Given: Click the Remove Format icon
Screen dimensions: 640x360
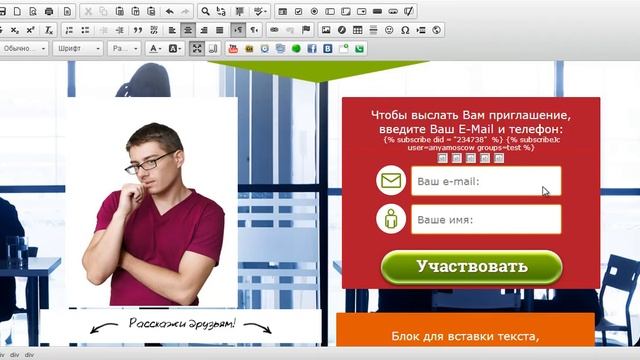Looking at the screenshot, I should (x=49, y=30).
